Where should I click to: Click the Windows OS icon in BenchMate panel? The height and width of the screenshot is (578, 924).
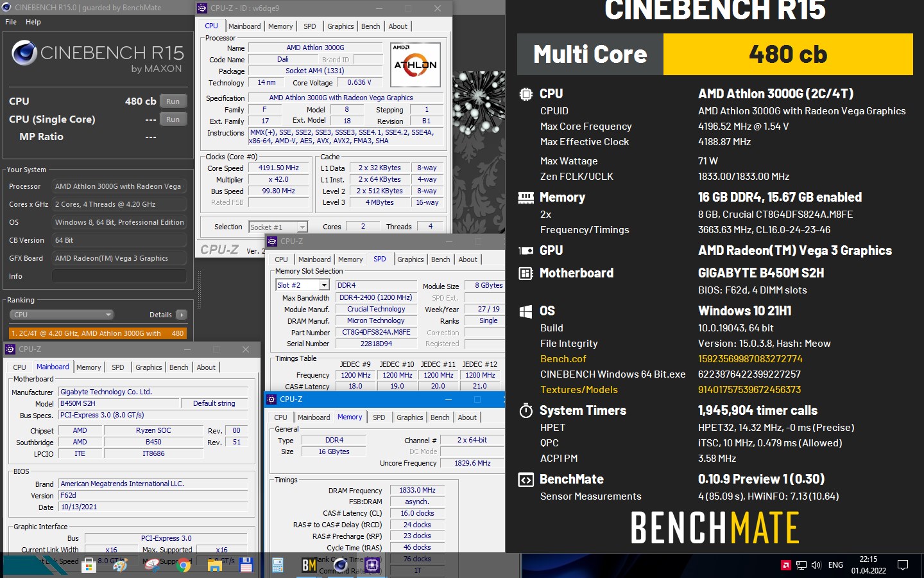click(x=526, y=311)
